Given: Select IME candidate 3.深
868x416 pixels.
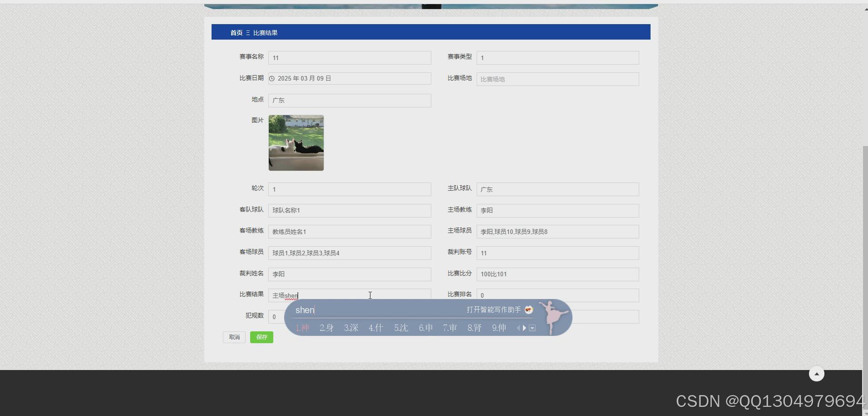Looking at the screenshot, I should click(351, 328).
